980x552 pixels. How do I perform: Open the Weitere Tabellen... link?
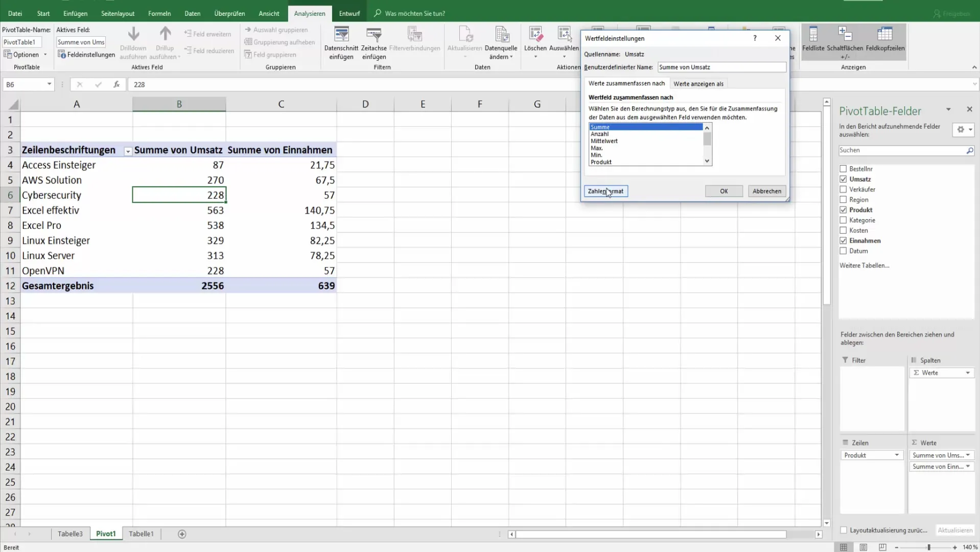[x=865, y=265]
